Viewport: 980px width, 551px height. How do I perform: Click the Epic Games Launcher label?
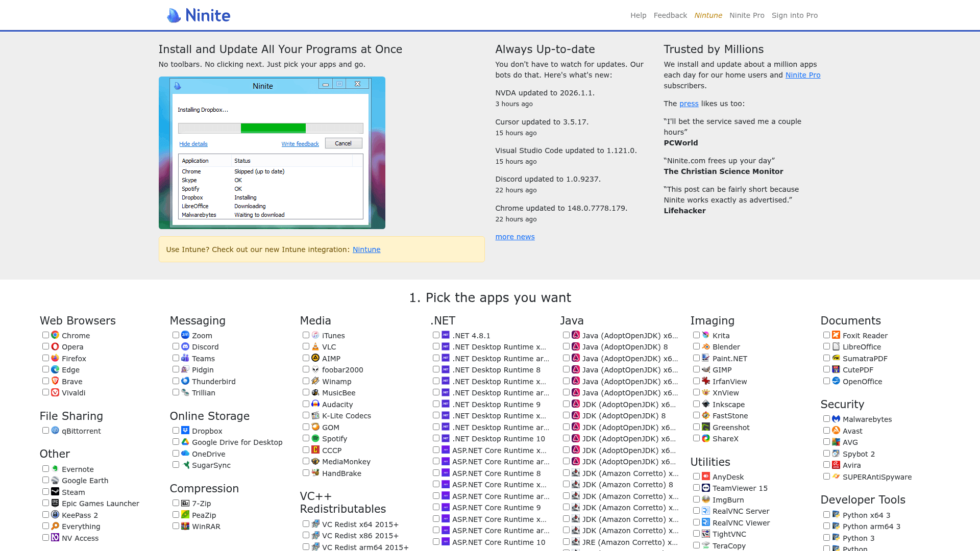click(x=101, y=504)
